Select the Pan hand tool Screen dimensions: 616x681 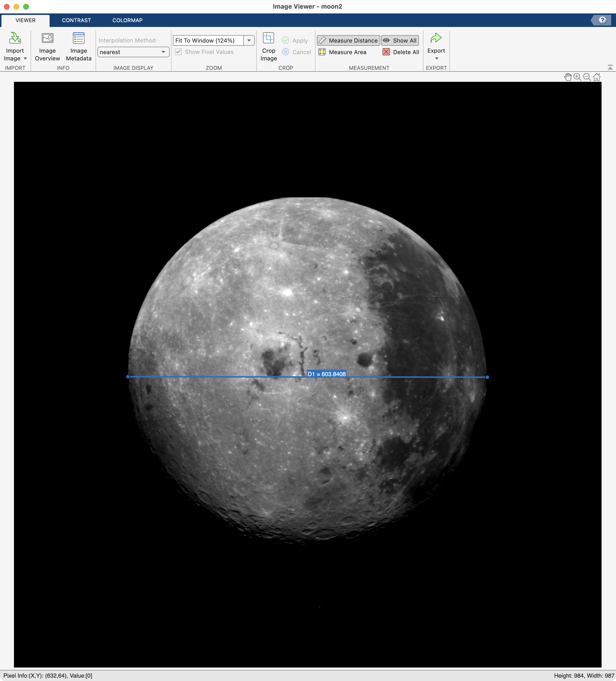[568, 77]
